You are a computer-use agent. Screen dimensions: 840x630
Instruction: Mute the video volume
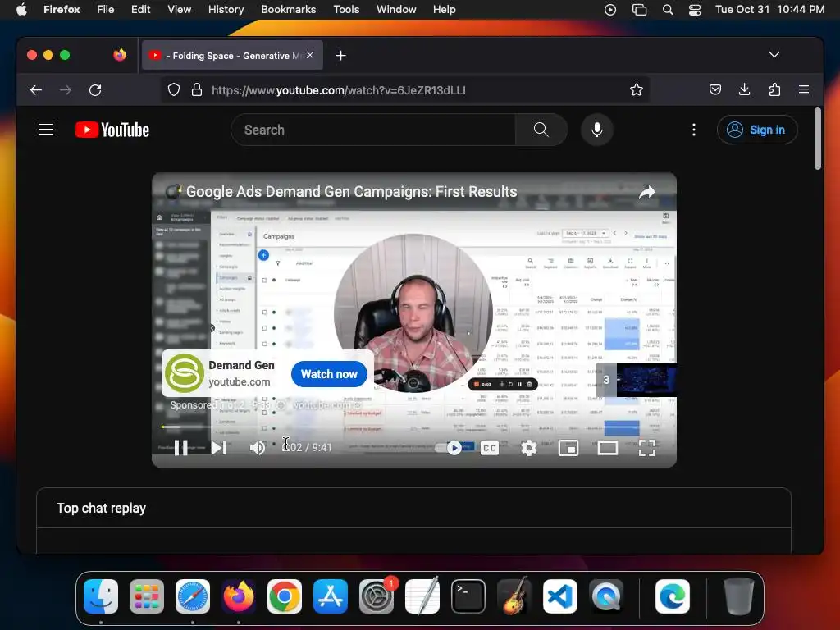pyautogui.click(x=257, y=448)
